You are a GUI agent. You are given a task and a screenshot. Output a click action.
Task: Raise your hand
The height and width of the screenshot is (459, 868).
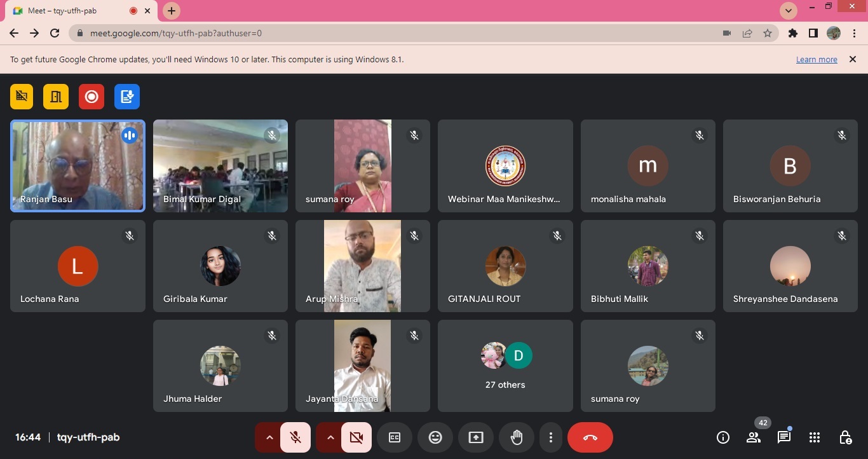click(517, 437)
